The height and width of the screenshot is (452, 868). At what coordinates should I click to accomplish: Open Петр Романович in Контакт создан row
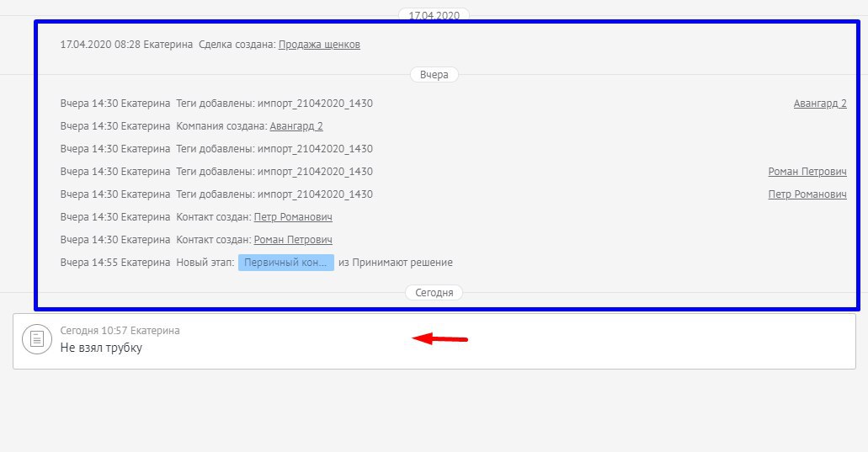pos(293,217)
